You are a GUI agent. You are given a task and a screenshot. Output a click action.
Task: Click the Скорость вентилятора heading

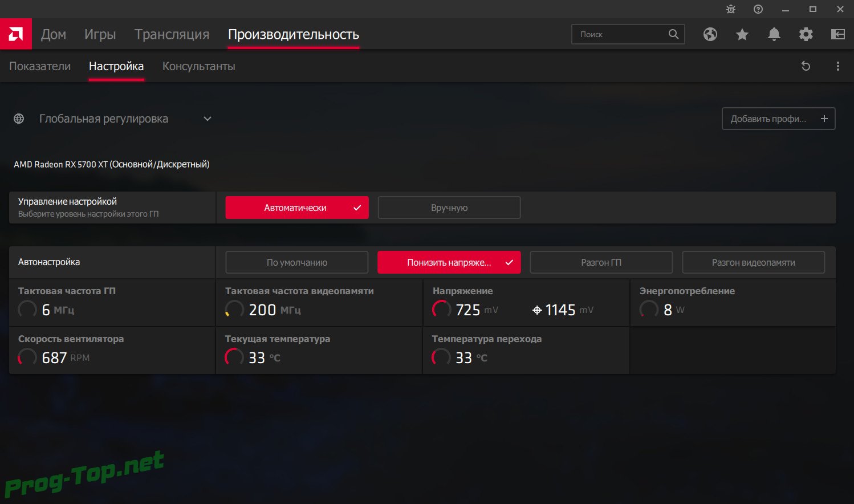click(71, 339)
